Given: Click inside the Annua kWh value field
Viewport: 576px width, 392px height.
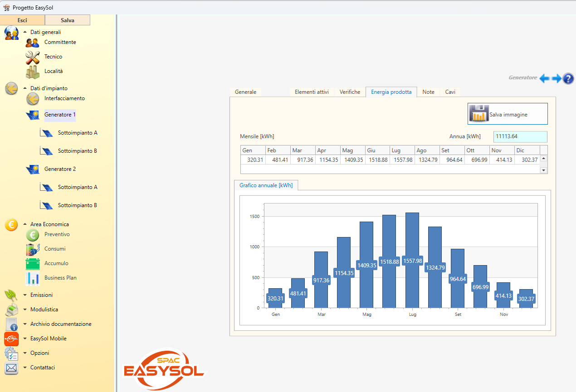Looking at the screenshot, I should pyautogui.click(x=520, y=136).
